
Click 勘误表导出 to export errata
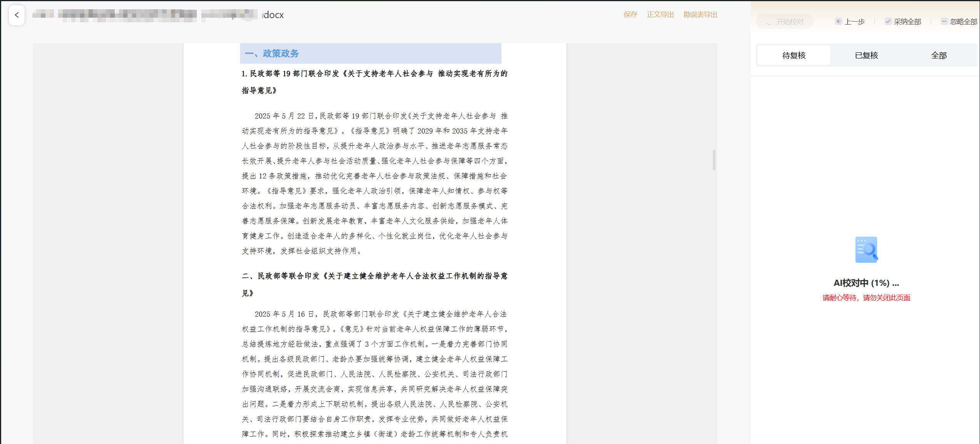pos(700,15)
